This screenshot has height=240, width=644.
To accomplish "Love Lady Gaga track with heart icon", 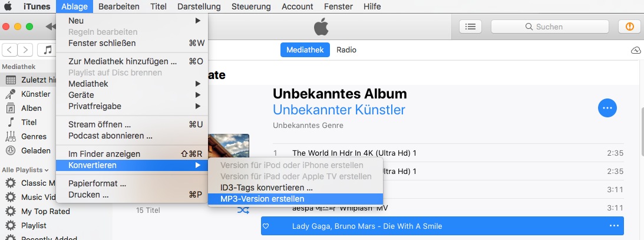I will click(x=266, y=226).
